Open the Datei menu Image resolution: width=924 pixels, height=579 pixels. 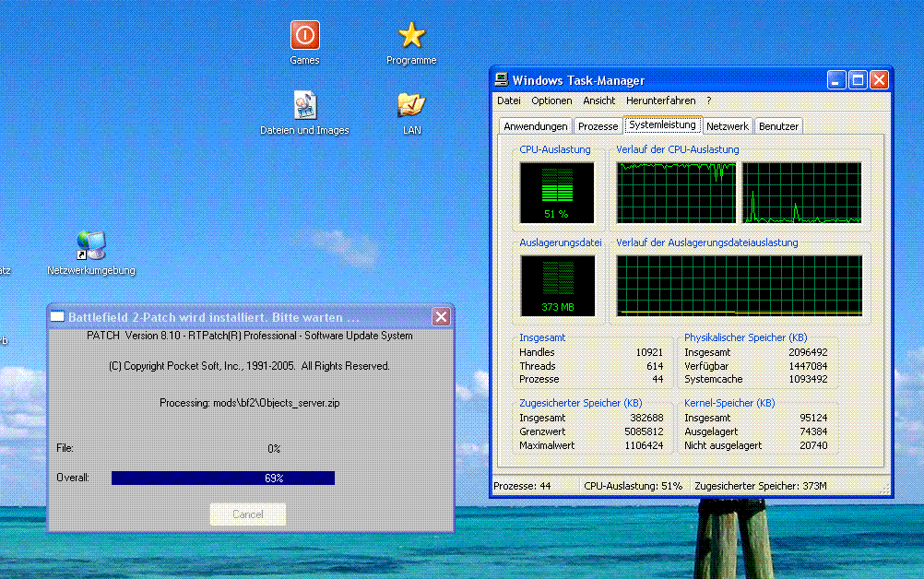click(x=508, y=100)
